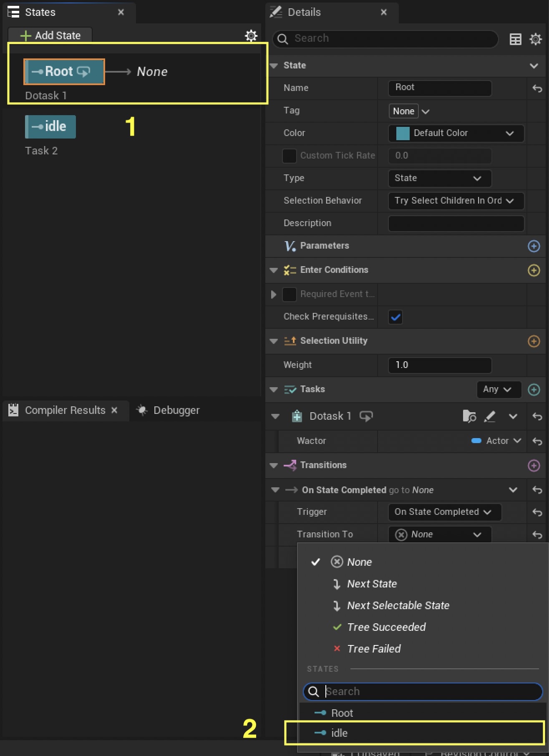Viewport: 549px width, 756px height.
Task: Click the Dotask 1 edit pencil icon
Action: pyautogui.click(x=490, y=416)
